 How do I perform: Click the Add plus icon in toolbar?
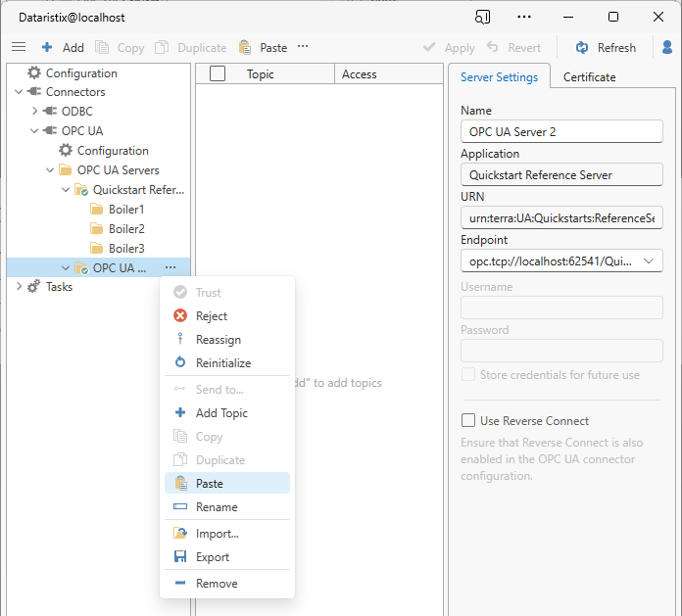tap(47, 47)
